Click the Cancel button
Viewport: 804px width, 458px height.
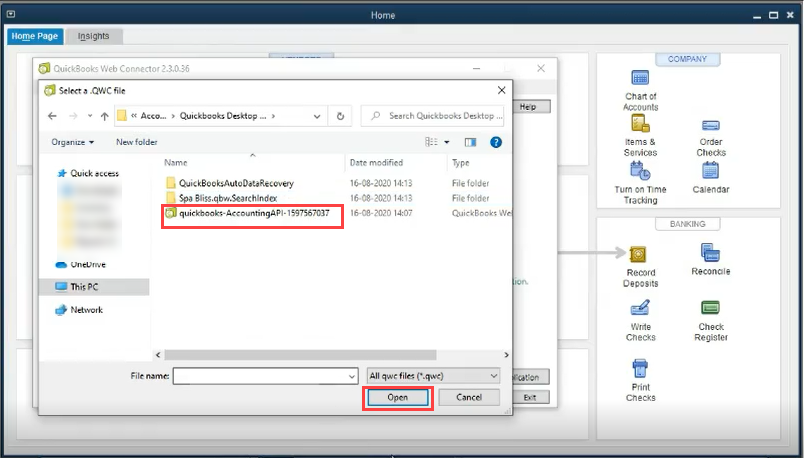[469, 397]
